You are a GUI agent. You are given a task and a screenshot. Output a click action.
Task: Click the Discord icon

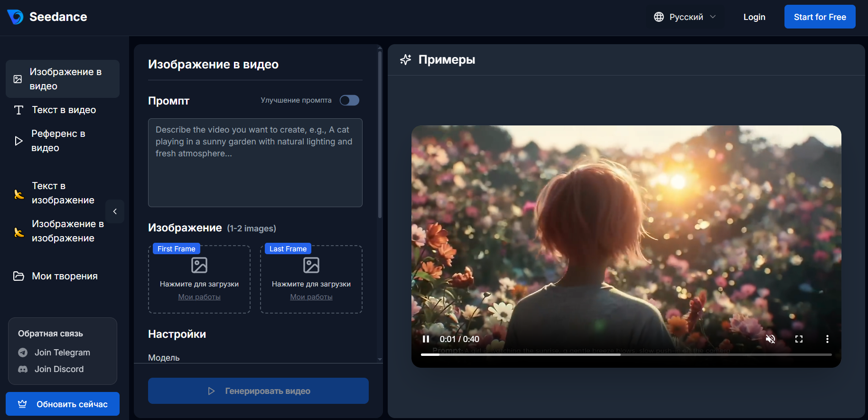click(23, 369)
